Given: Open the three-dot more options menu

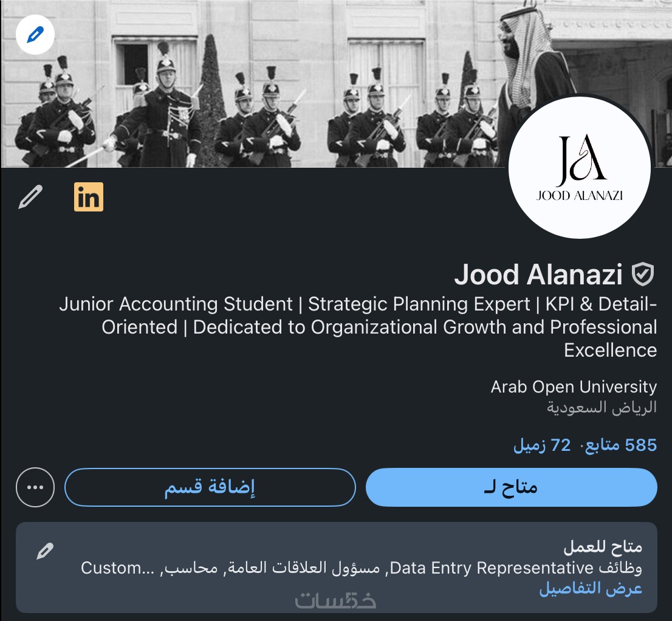Looking at the screenshot, I should (x=35, y=487).
